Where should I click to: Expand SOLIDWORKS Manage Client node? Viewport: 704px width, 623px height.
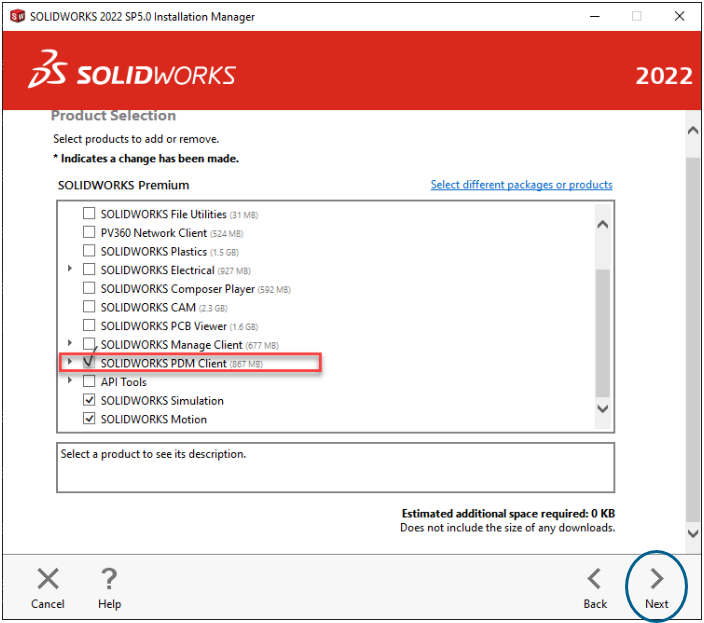[x=70, y=343]
